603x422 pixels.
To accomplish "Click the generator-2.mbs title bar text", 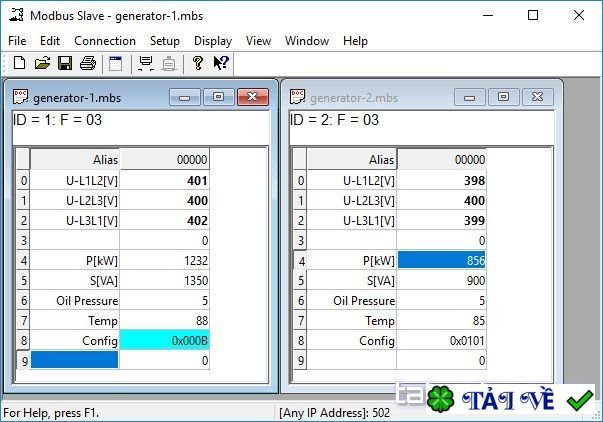I will click(354, 98).
